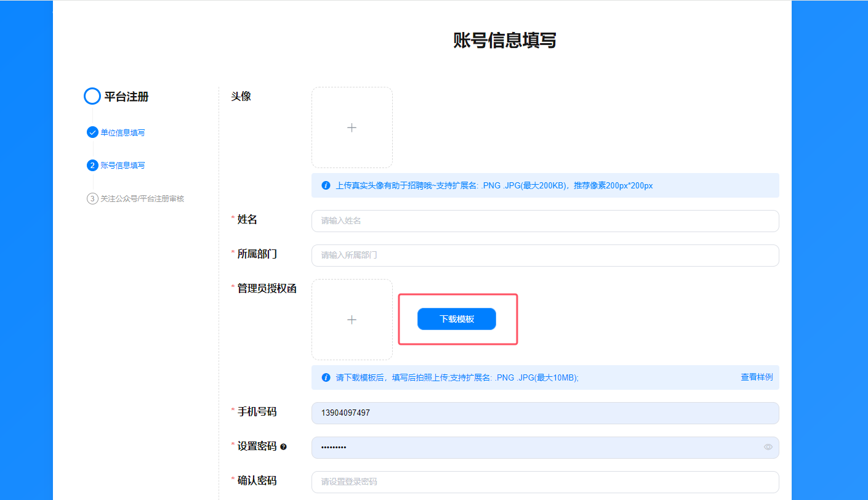Click into the 设置密码 password field
The image size is (868, 500).
point(536,448)
